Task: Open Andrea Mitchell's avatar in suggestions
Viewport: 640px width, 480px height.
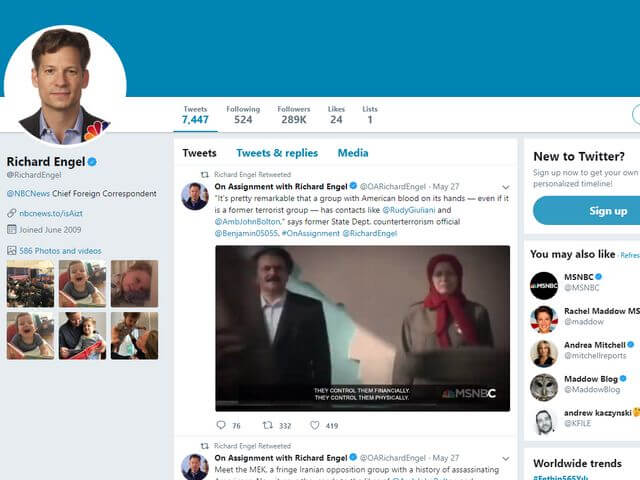Action: tap(544, 353)
